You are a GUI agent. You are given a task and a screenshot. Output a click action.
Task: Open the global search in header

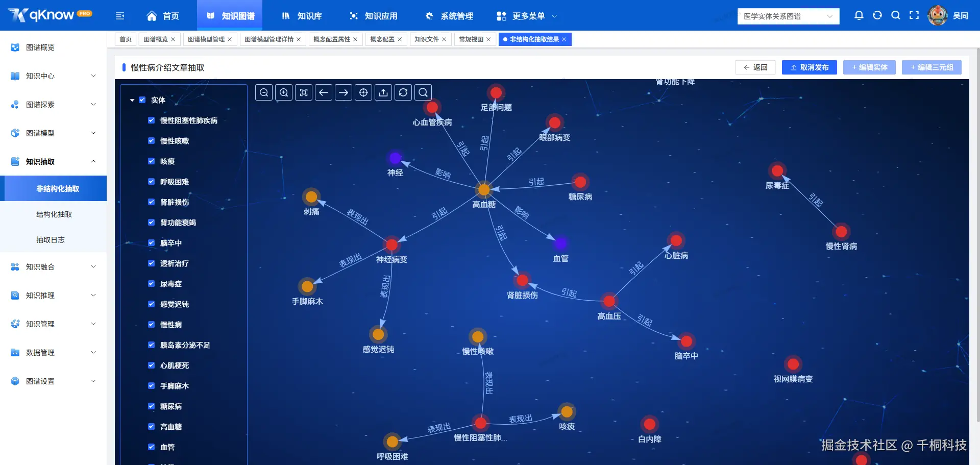pyautogui.click(x=896, y=15)
